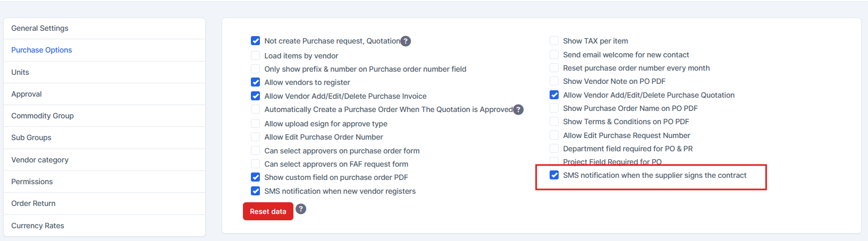Click help icon next to Reset data
Viewport: 868px width, 241px height.
pyautogui.click(x=301, y=209)
